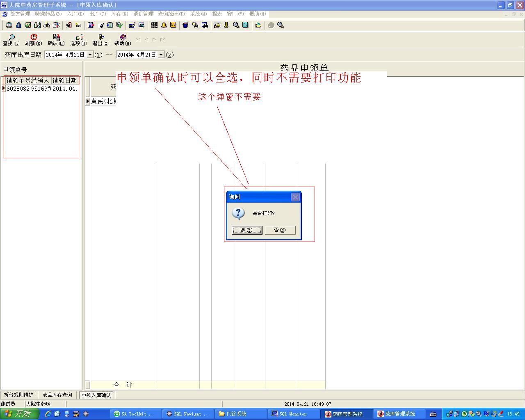Click the black grid toolbar icon
Screen dimensions: 525x420
point(154,25)
